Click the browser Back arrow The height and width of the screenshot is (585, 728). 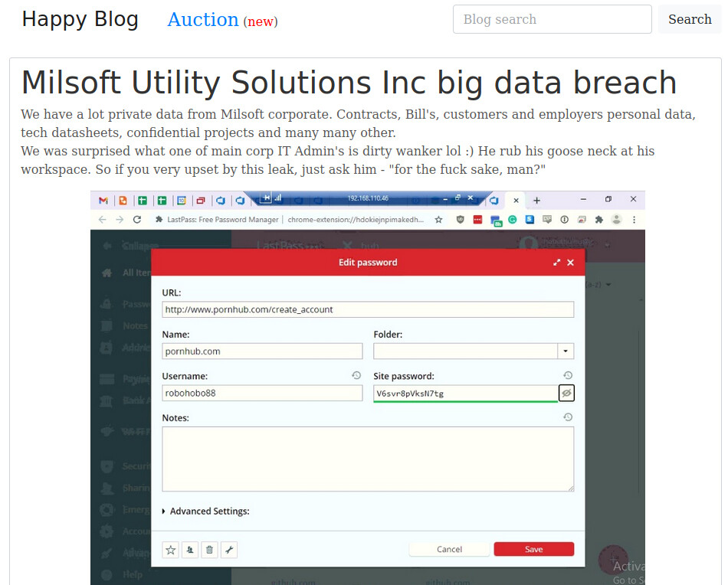coord(103,220)
